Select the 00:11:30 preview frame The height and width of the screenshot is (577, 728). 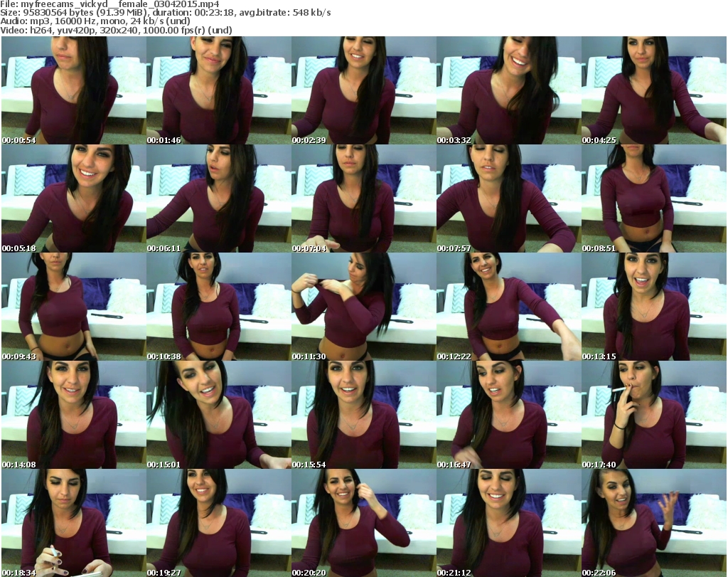pos(364,307)
